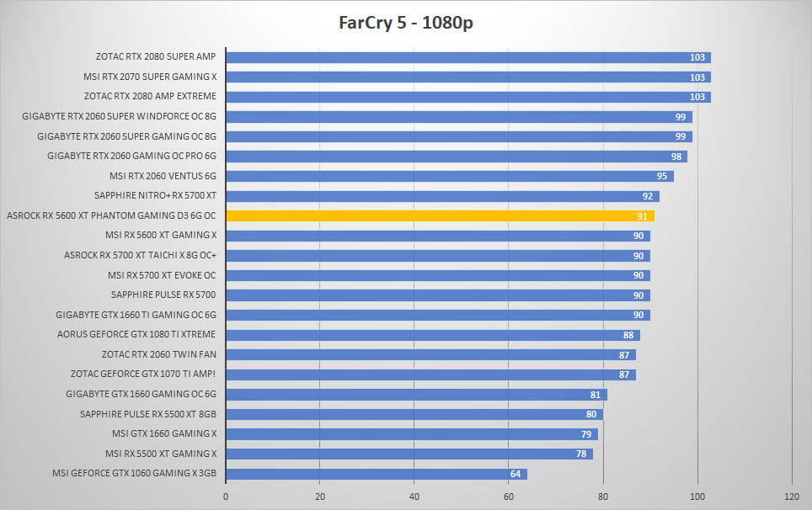The width and height of the screenshot is (812, 510).
Task: Select the ZOTAC RTX 2080 AMP EXTREME label
Action: tap(150, 96)
